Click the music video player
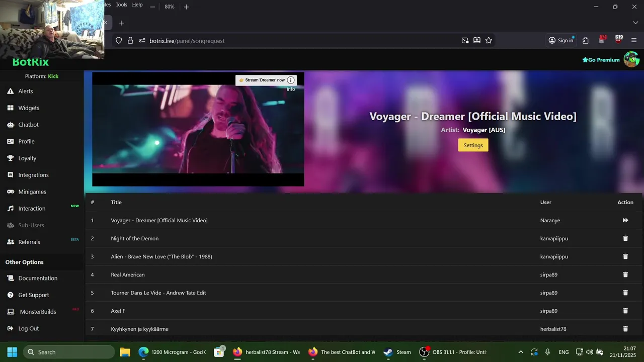 198,129
